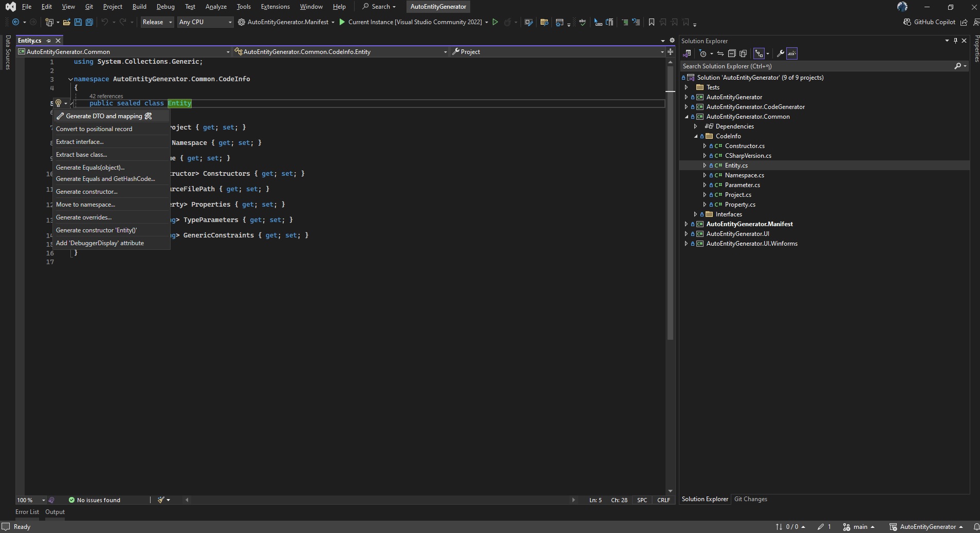Viewport: 980px width, 533px height.
Task: Click Sync with Active Document arrows icon
Action: coord(720,53)
